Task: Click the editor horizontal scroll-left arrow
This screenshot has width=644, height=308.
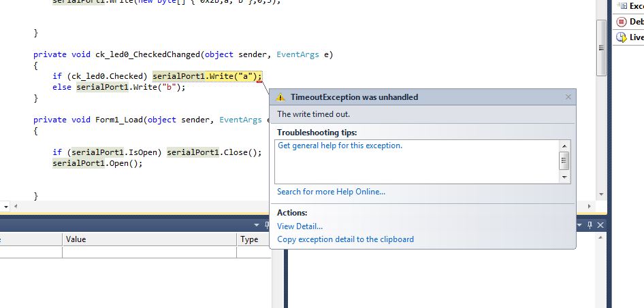Action: (16, 206)
